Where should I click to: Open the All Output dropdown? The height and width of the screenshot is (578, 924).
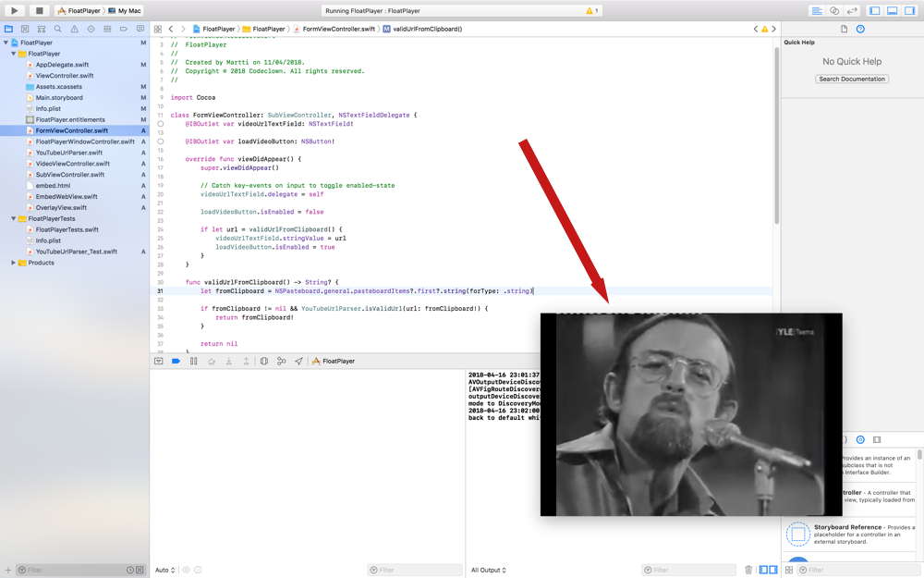(487, 569)
